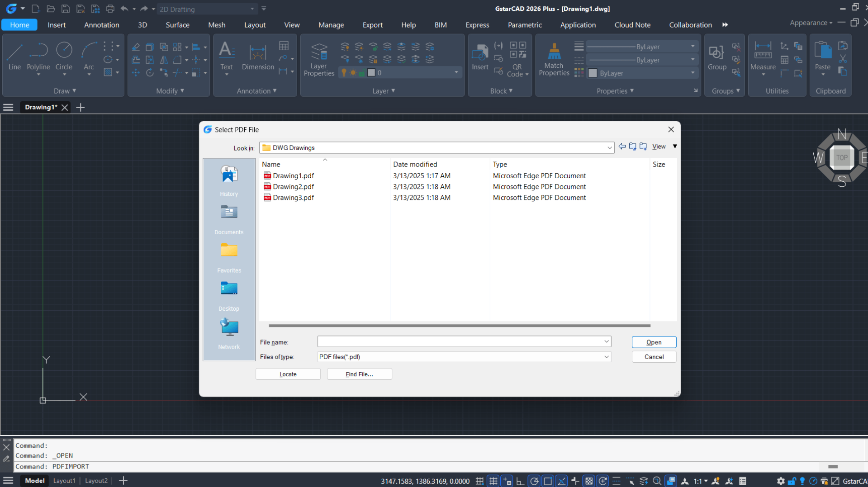Screen dimensions: 868x487
Task: Select the Line drawing tool
Action: 14,57
